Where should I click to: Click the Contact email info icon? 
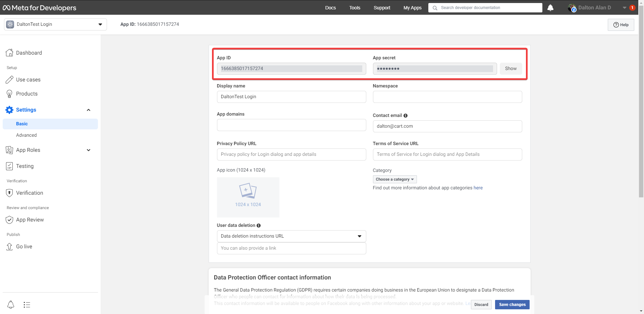point(406,116)
